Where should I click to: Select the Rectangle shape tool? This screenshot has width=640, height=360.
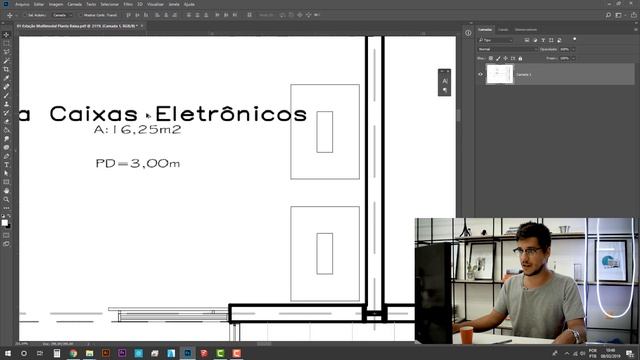(x=6, y=182)
